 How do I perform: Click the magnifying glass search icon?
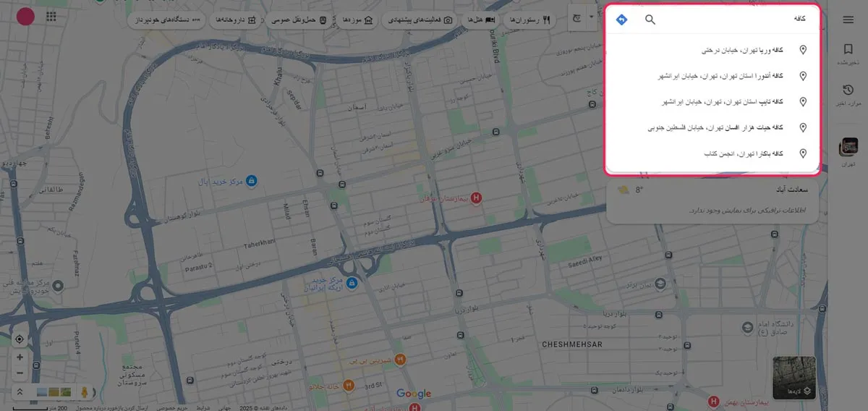[x=650, y=20]
